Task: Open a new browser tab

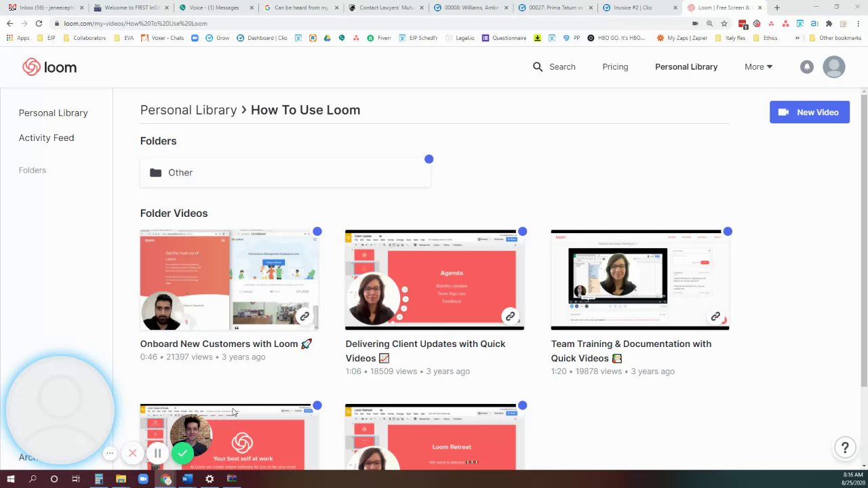Action: [x=776, y=7]
